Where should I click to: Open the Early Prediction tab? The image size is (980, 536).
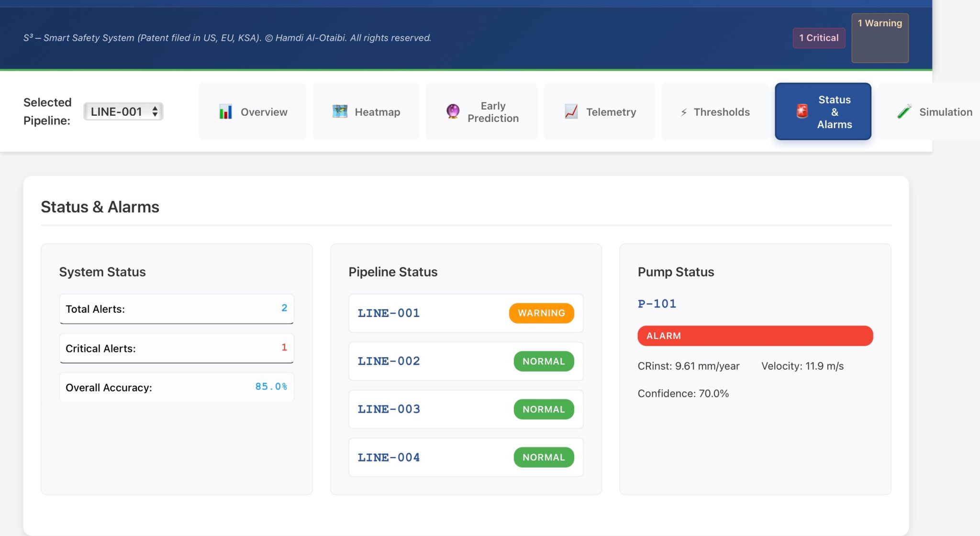481,112
